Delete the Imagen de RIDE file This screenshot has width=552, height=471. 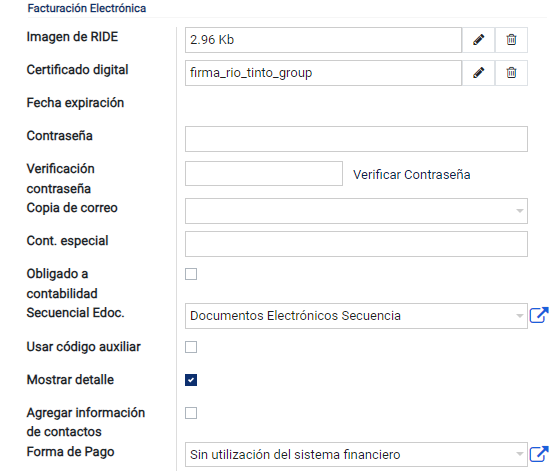[511, 40]
